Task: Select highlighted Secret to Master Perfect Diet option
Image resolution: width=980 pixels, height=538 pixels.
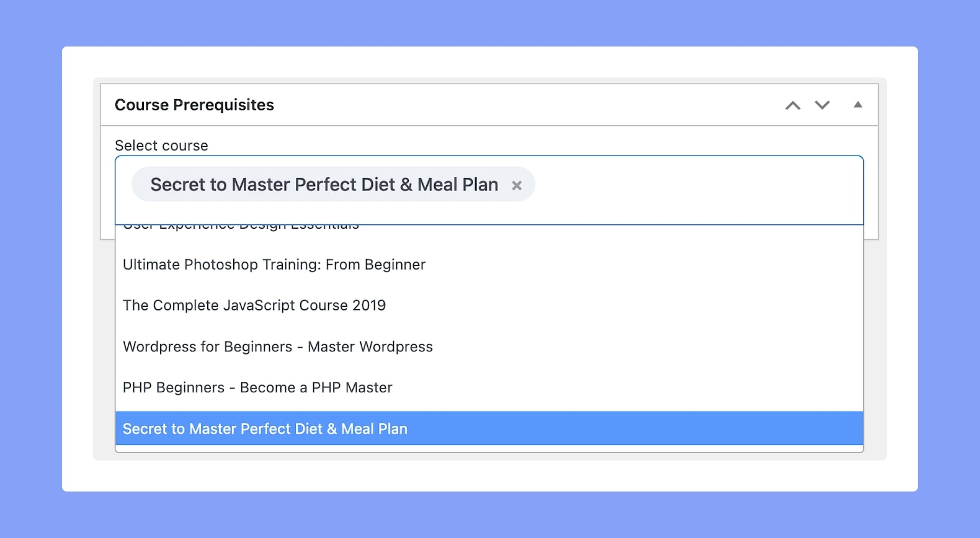Action: (x=489, y=428)
